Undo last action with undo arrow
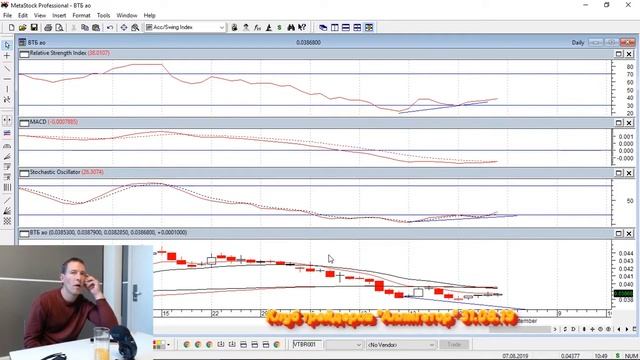The height and width of the screenshot is (360, 640). coord(110,27)
